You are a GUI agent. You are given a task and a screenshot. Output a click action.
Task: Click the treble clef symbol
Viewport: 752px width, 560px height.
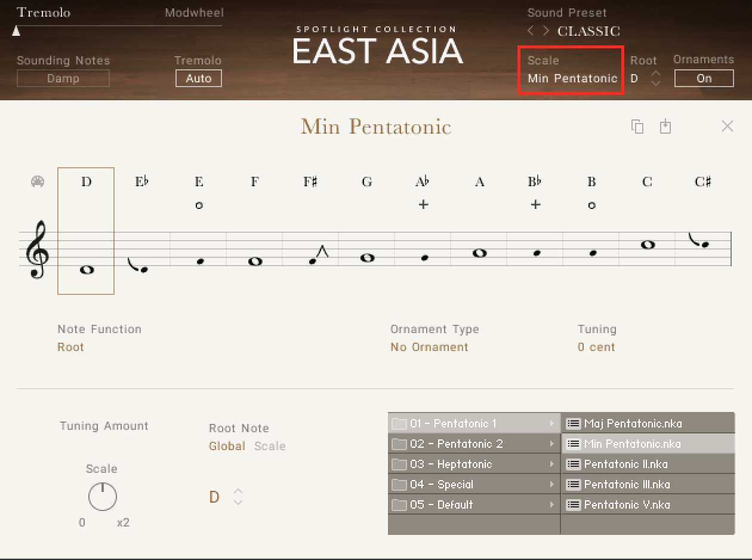[x=37, y=250]
